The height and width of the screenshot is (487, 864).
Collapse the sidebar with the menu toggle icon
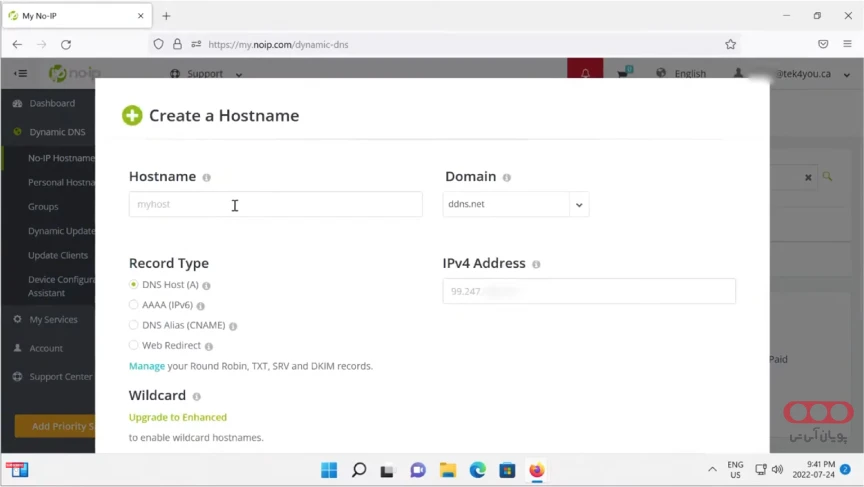pyautogui.click(x=20, y=73)
